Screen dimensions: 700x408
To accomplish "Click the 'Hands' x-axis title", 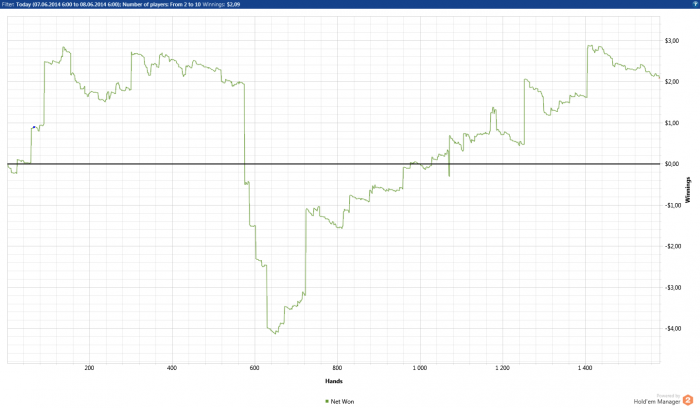I will click(333, 381).
